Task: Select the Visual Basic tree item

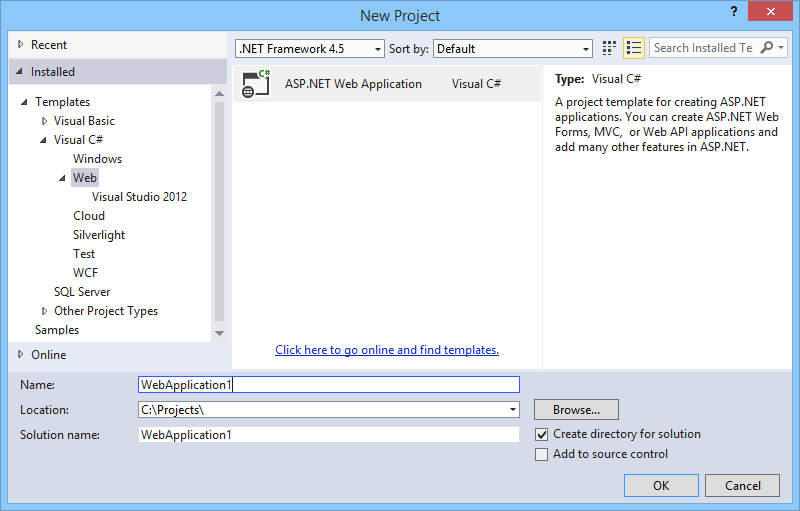Action: point(84,121)
